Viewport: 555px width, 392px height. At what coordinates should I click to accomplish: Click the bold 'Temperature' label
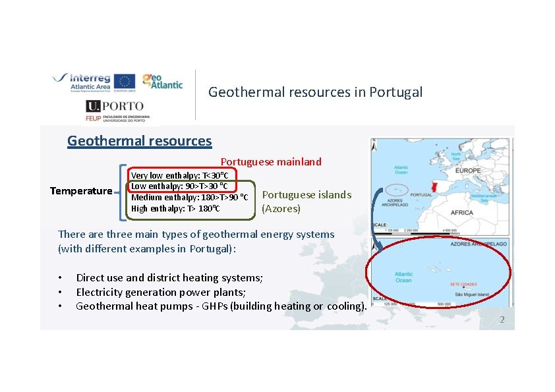[81, 191]
